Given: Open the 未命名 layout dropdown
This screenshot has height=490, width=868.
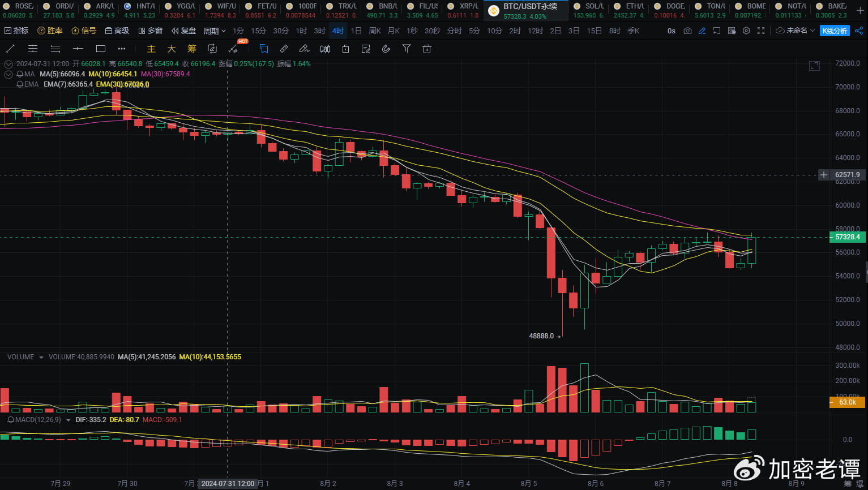Looking at the screenshot, I should [795, 31].
